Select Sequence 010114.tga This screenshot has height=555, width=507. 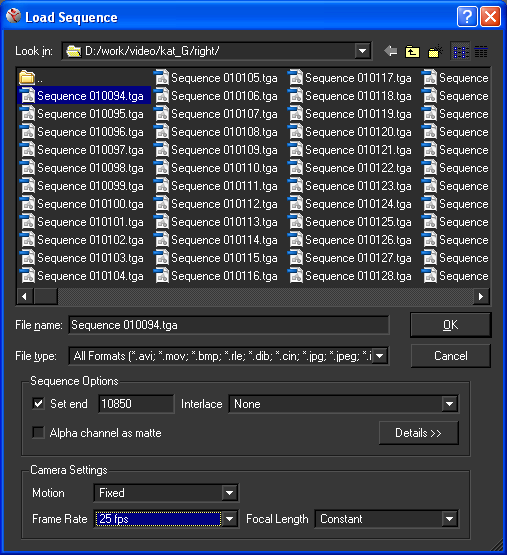pos(216,240)
